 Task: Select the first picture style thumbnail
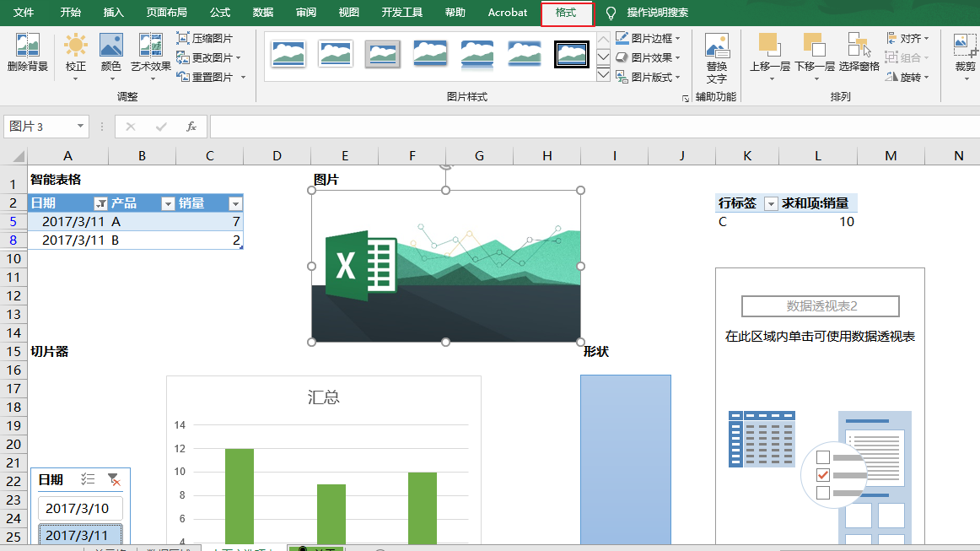point(288,54)
